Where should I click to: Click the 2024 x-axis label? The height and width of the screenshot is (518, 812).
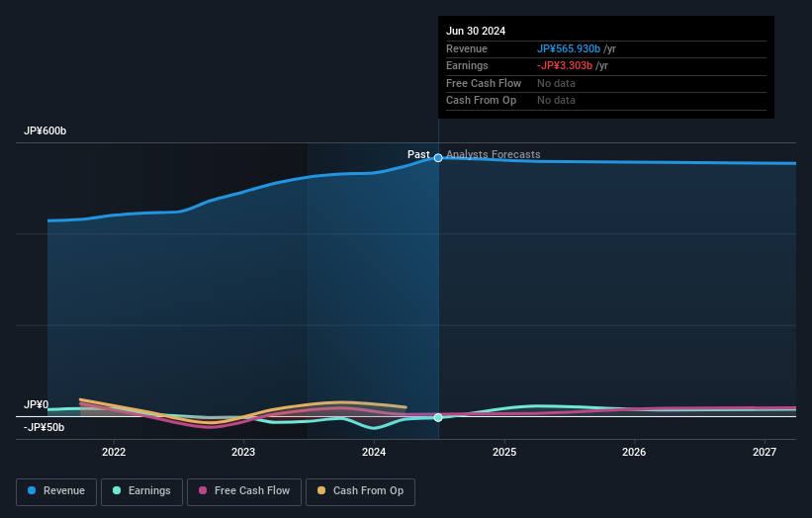point(374,453)
